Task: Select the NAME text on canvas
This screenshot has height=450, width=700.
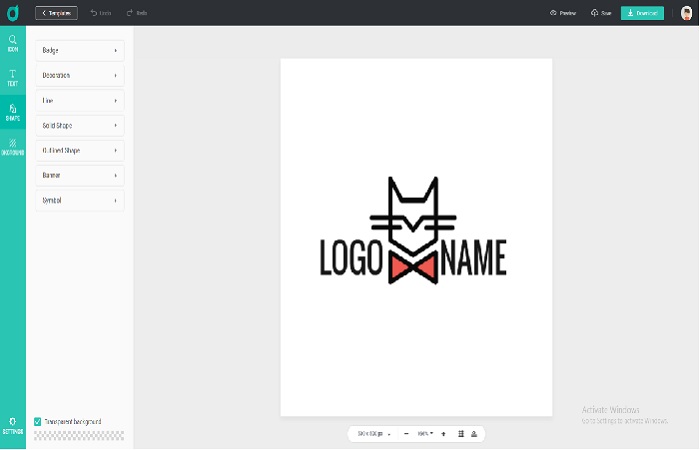Action: click(473, 257)
